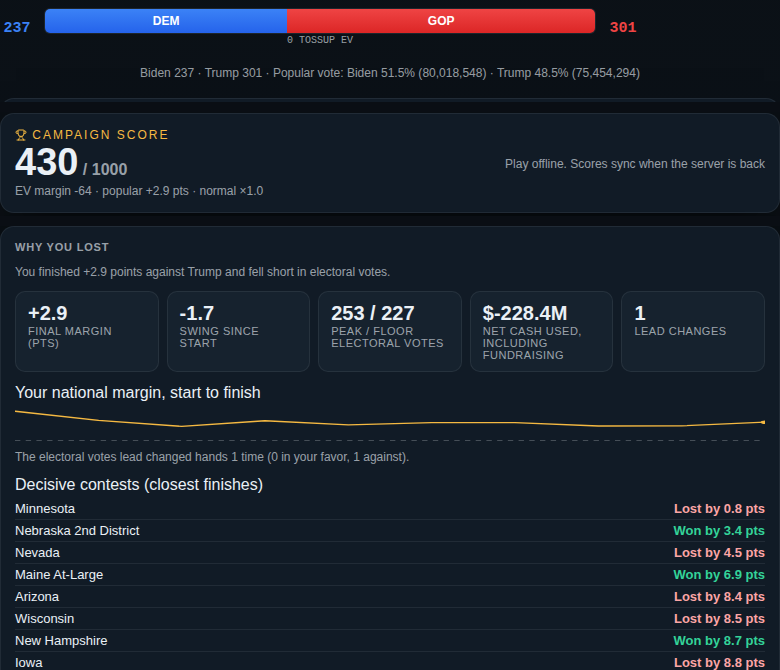Select the 1 Lead Changes card

(x=693, y=331)
